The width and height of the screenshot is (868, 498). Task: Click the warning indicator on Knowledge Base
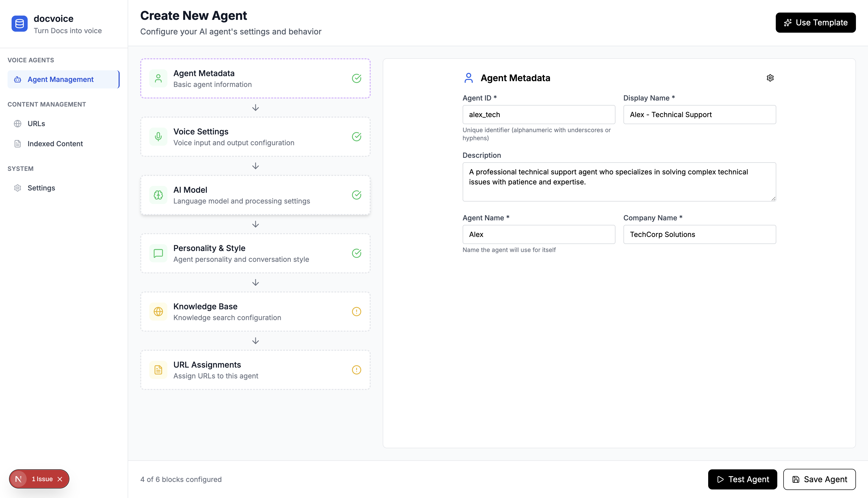(x=356, y=312)
